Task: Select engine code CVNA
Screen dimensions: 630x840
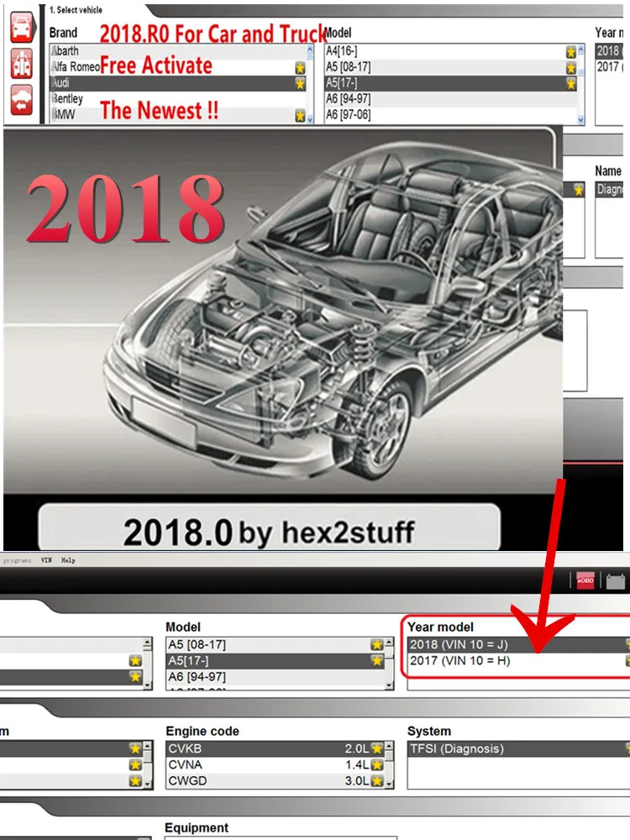Action: (276, 764)
